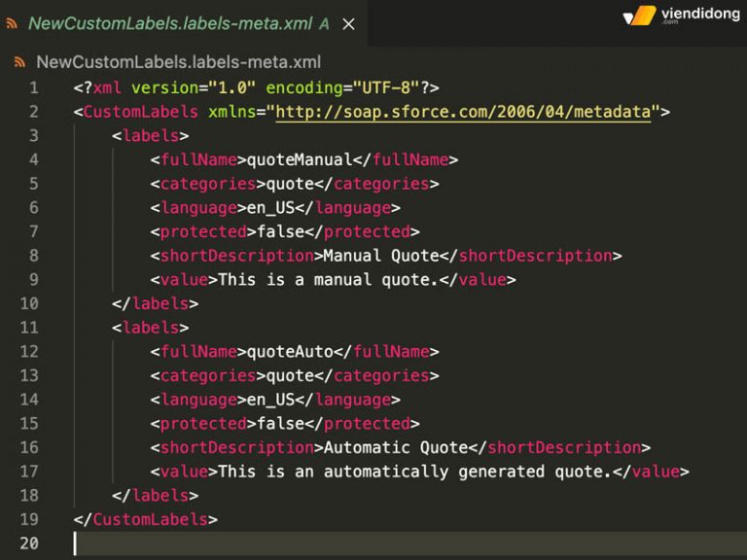
Task: Close the NewCustomLabels.labels-meta.xml tab
Action: pyautogui.click(x=350, y=23)
